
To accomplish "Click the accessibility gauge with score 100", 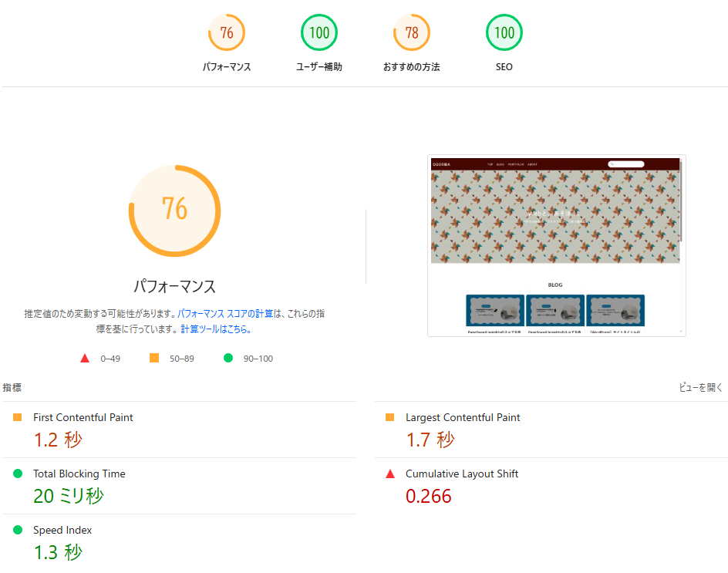I will coord(318,33).
